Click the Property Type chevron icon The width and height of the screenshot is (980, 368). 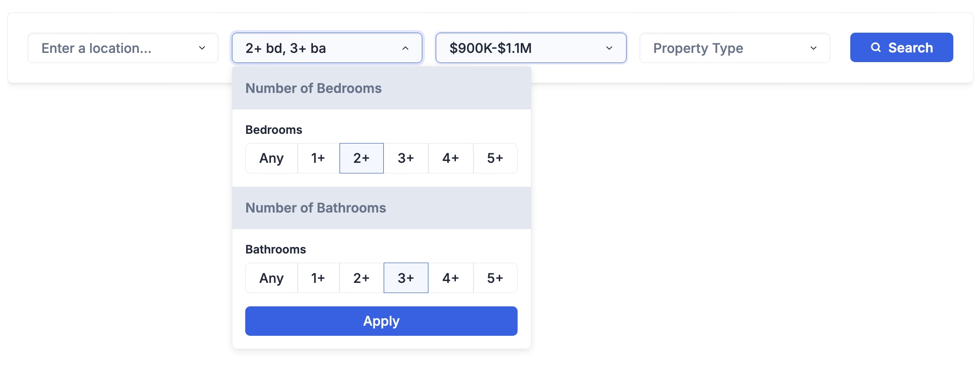tap(813, 48)
